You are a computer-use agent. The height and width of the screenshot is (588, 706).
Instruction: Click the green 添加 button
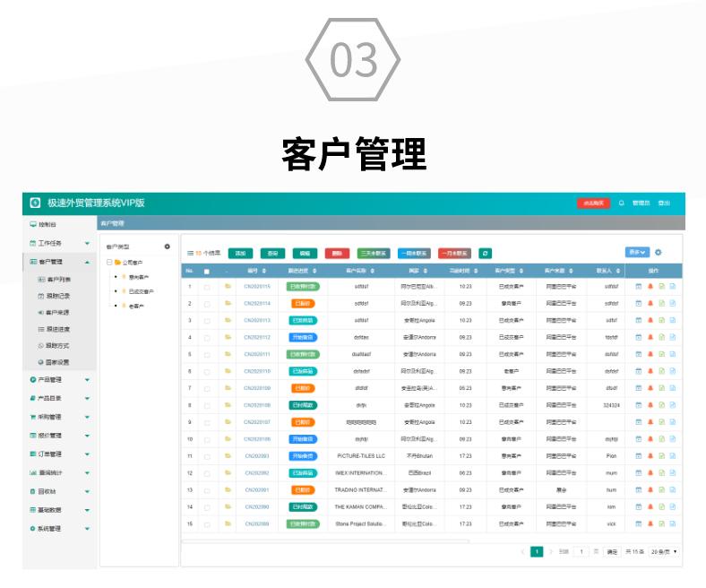[240, 254]
